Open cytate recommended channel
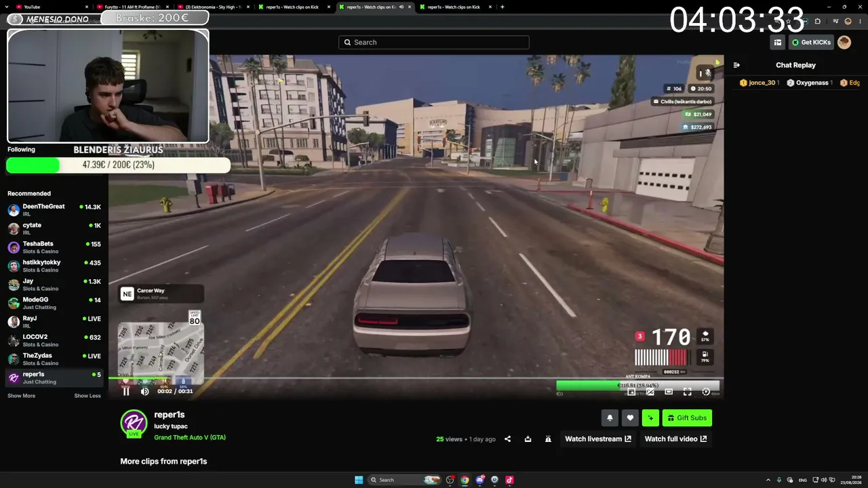The width and height of the screenshot is (868, 488). tap(54, 228)
